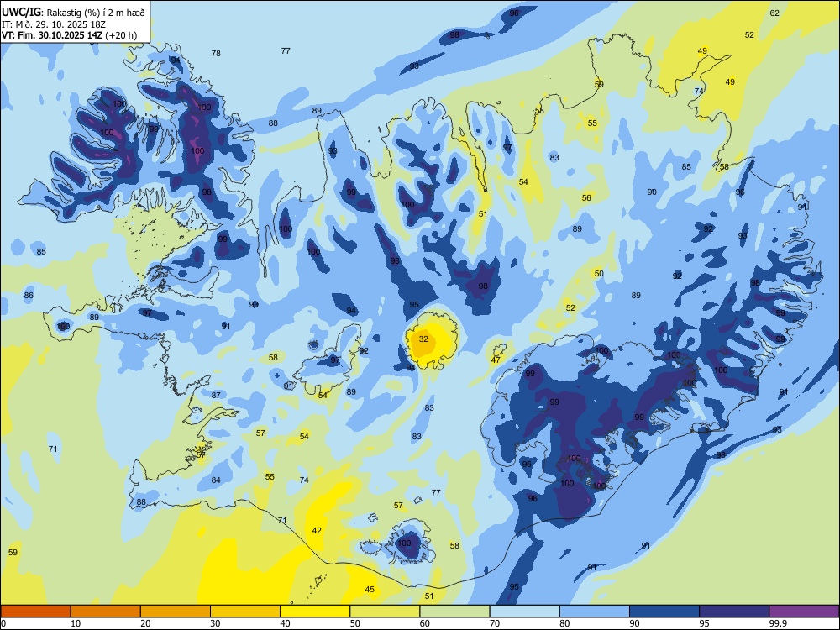The image size is (840, 630).
Task: Click the map value 47 on the small glacier
Action: (x=496, y=360)
